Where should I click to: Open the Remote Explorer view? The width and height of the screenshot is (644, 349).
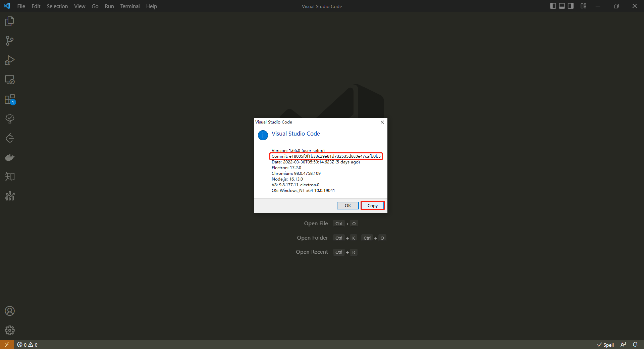9,80
